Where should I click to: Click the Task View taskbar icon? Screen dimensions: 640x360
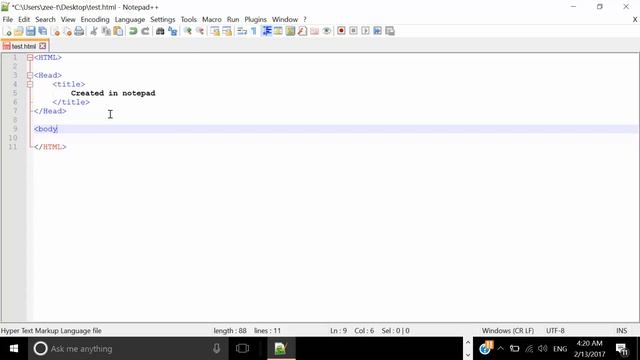point(242,349)
